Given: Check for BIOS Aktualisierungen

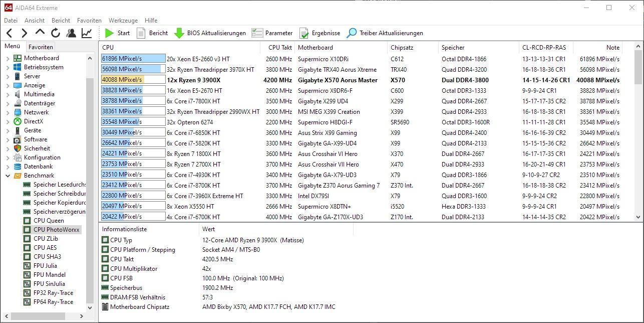Looking at the screenshot, I should pos(210,33).
